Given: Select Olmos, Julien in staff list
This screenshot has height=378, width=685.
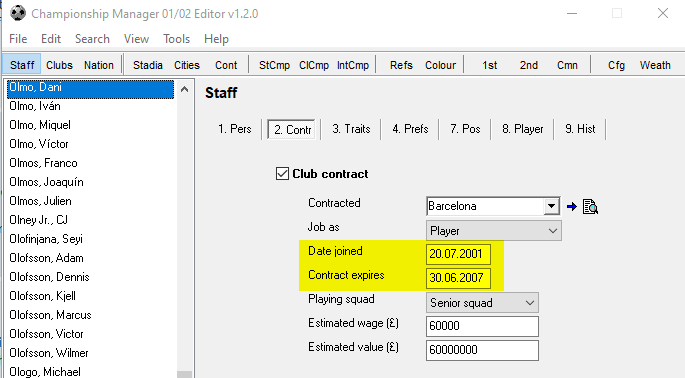Looking at the screenshot, I should [91, 201].
